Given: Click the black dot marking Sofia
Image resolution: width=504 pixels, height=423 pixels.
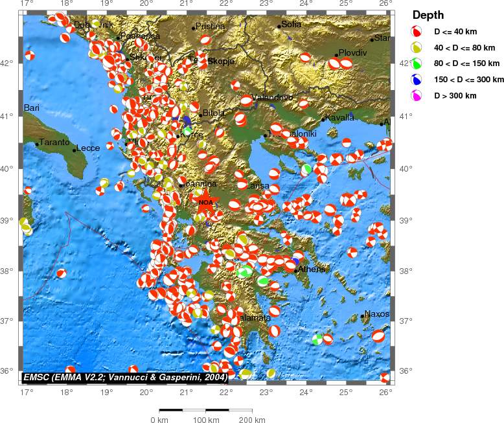Looking at the screenshot, I should coord(279,27).
